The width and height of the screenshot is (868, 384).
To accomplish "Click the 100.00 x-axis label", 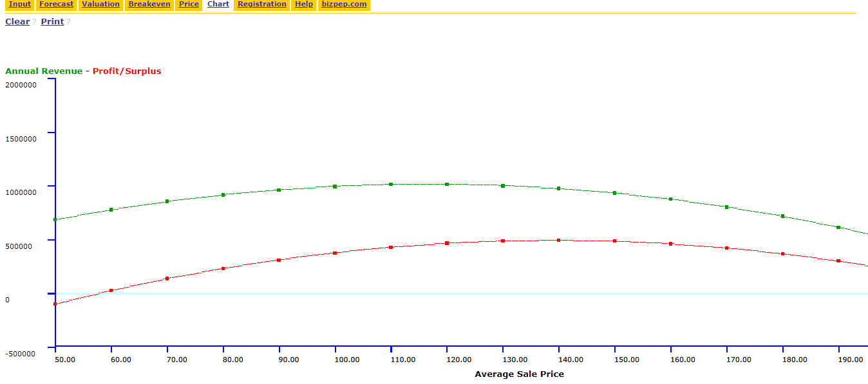I will (347, 360).
